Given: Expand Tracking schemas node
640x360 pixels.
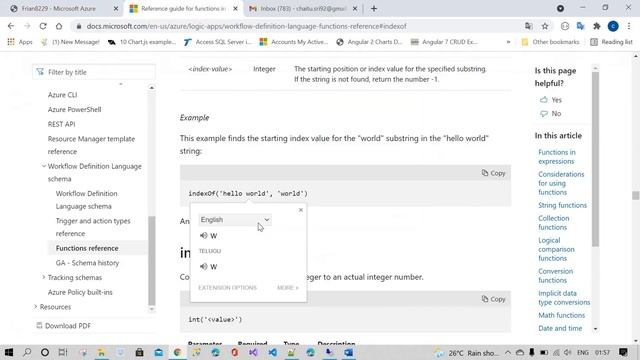Looking at the screenshot, I should (x=44, y=278).
